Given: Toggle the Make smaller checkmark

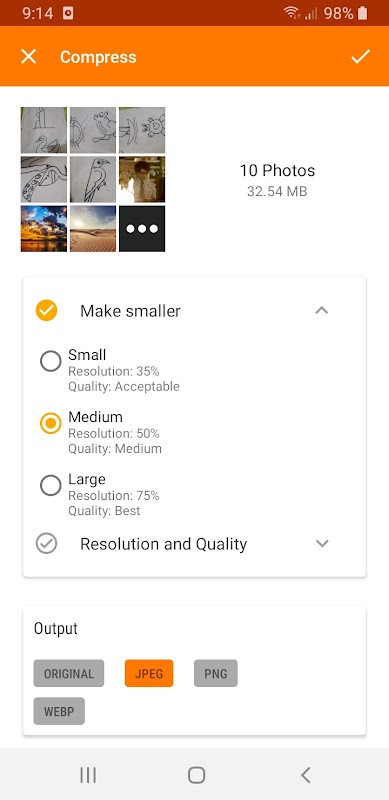Looking at the screenshot, I should point(46,310).
